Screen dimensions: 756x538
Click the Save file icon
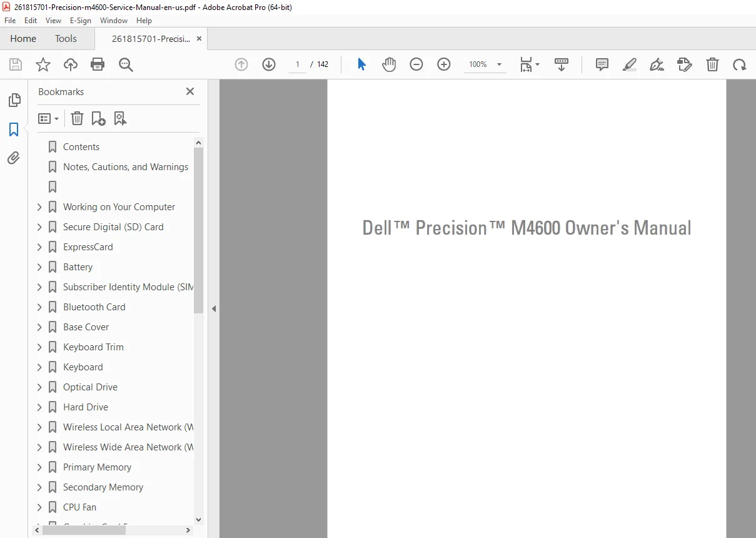[x=16, y=64]
